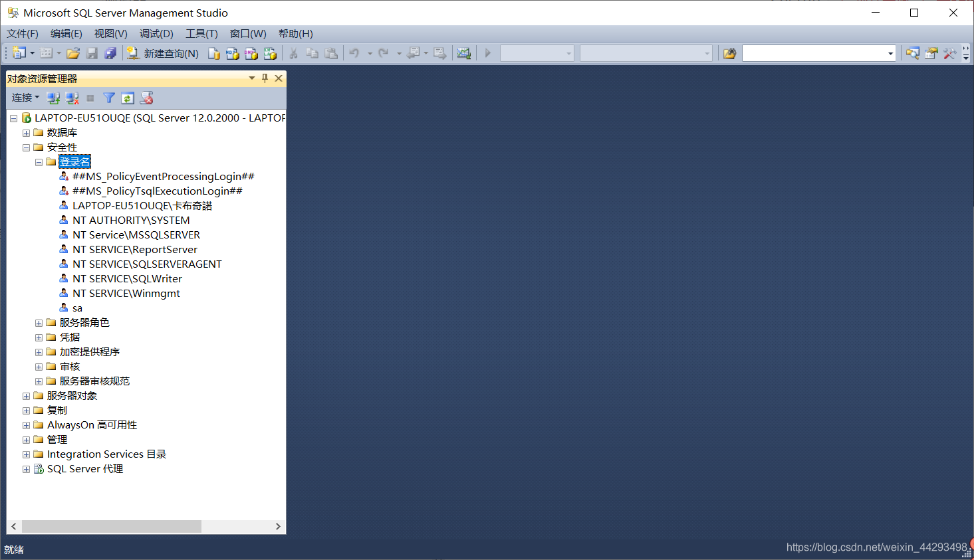Open the 调试(D) menu
974x560 pixels.
pyautogui.click(x=156, y=34)
